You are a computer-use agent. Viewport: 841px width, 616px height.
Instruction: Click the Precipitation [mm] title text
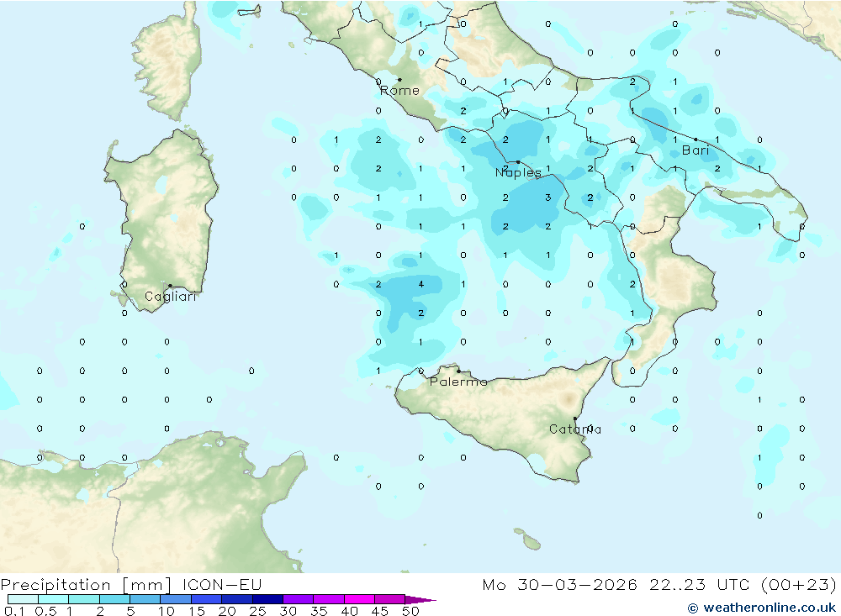pos(86,585)
